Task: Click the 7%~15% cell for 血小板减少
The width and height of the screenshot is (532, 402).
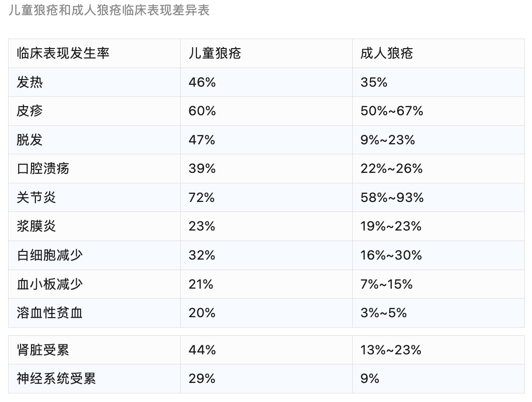Action: tap(387, 284)
